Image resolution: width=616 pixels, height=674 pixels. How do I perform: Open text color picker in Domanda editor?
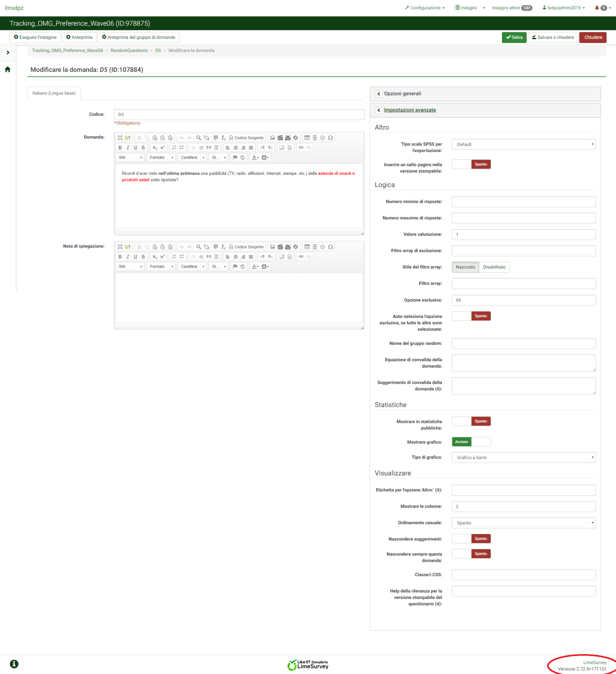255,157
